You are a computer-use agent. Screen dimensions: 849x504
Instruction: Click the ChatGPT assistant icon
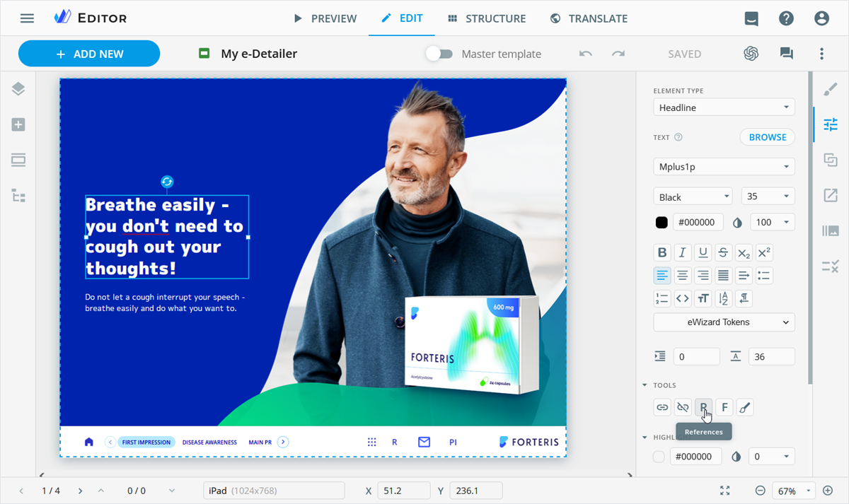(751, 54)
